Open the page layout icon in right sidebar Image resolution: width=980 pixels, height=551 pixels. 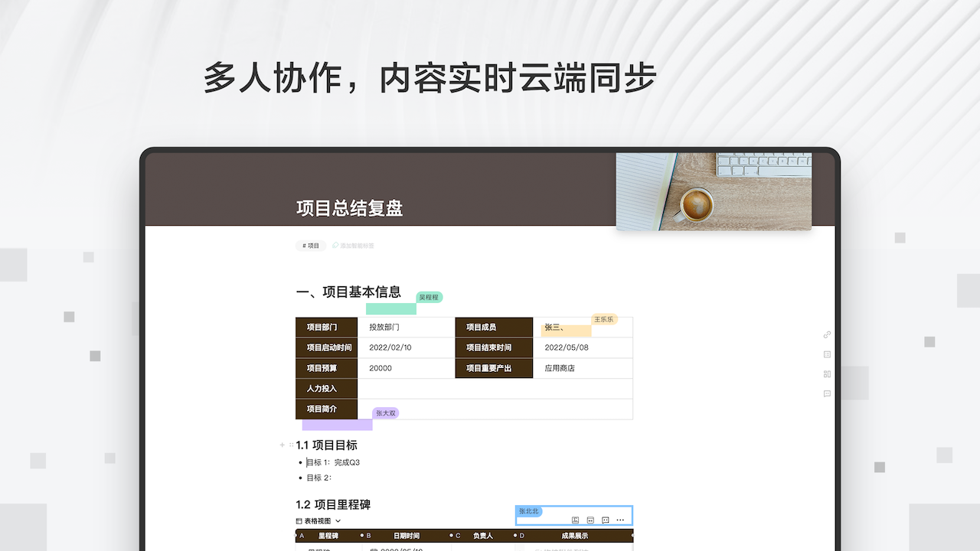coord(827,374)
